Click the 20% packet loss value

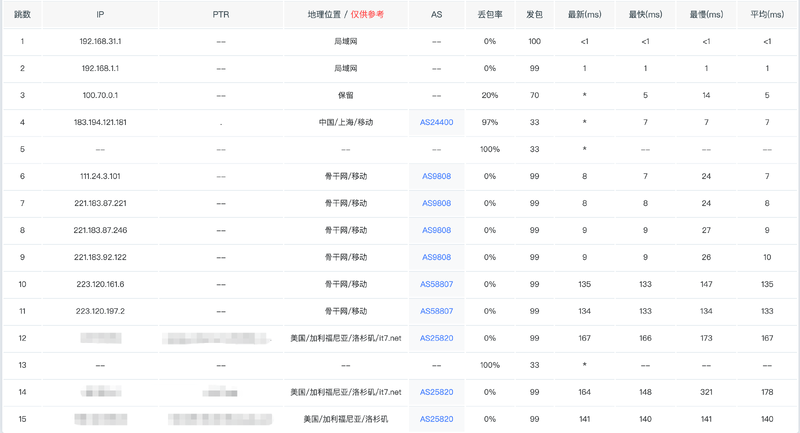point(490,95)
